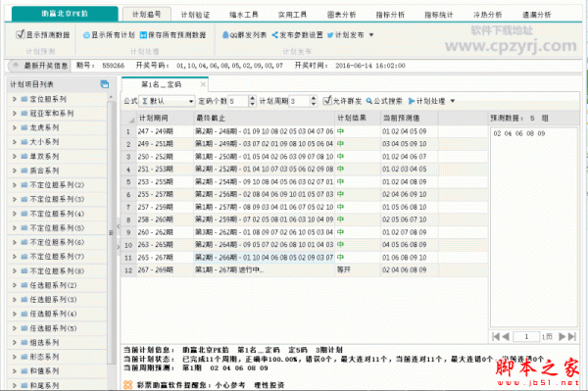Open the 计划发布 dropdown arrow
588x391 pixels.
pyautogui.click(x=371, y=35)
